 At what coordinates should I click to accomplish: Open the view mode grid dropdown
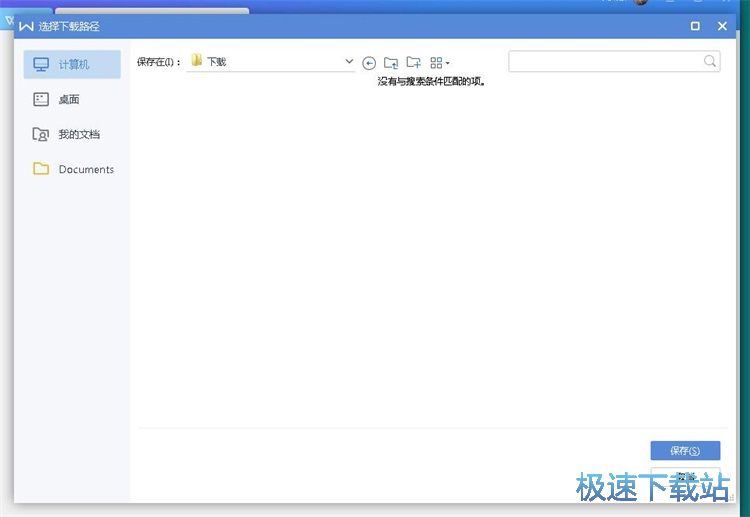pos(440,63)
